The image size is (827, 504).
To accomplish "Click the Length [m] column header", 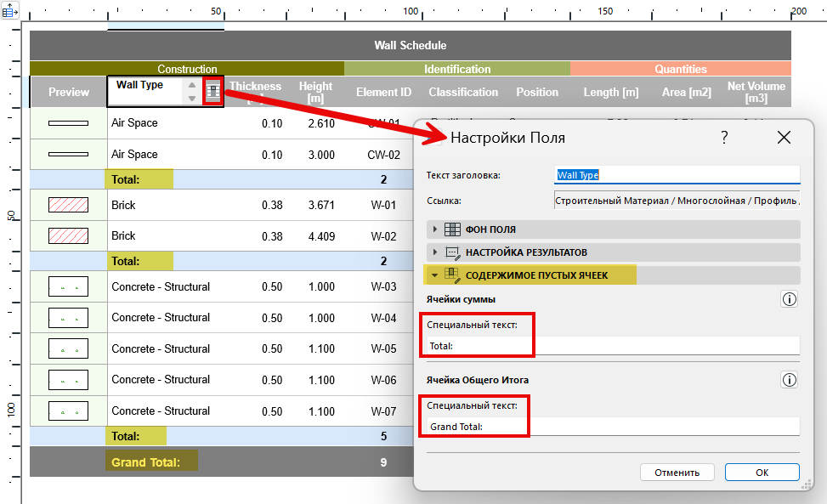I will click(x=611, y=93).
